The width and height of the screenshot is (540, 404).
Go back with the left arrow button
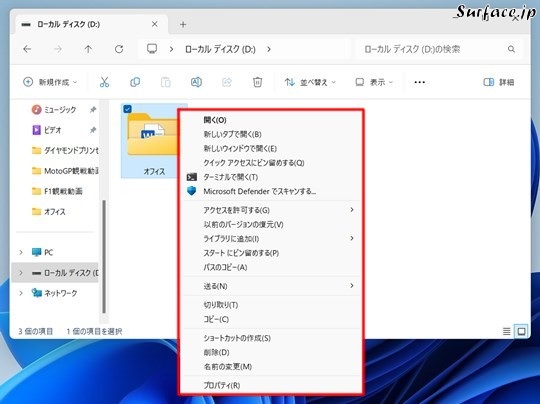click(x=27, y=49)
